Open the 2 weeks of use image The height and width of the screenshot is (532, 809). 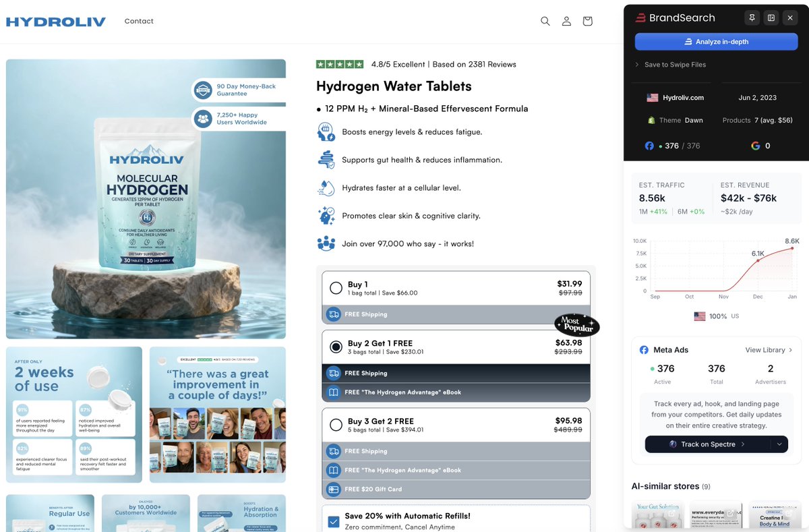(74, 415)
